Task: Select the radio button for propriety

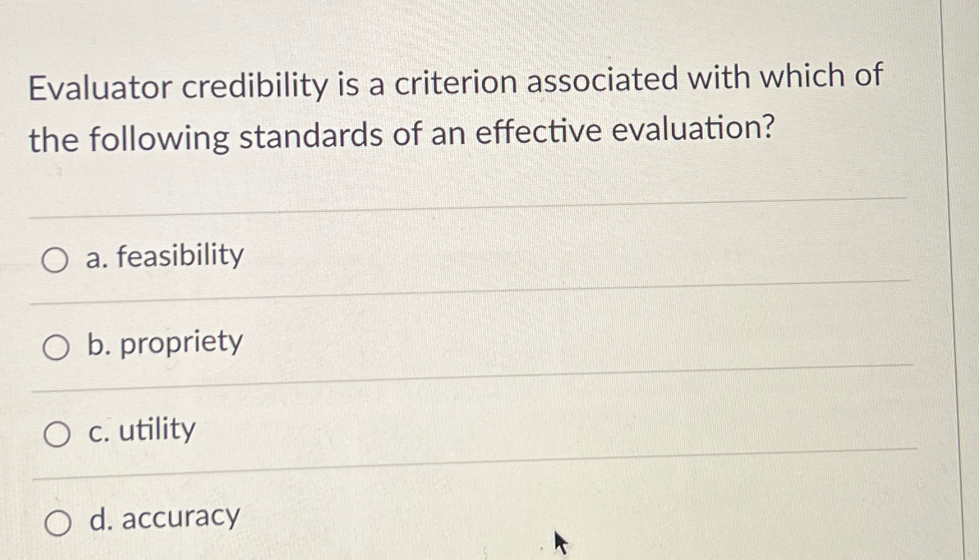Action: point(56,347)
